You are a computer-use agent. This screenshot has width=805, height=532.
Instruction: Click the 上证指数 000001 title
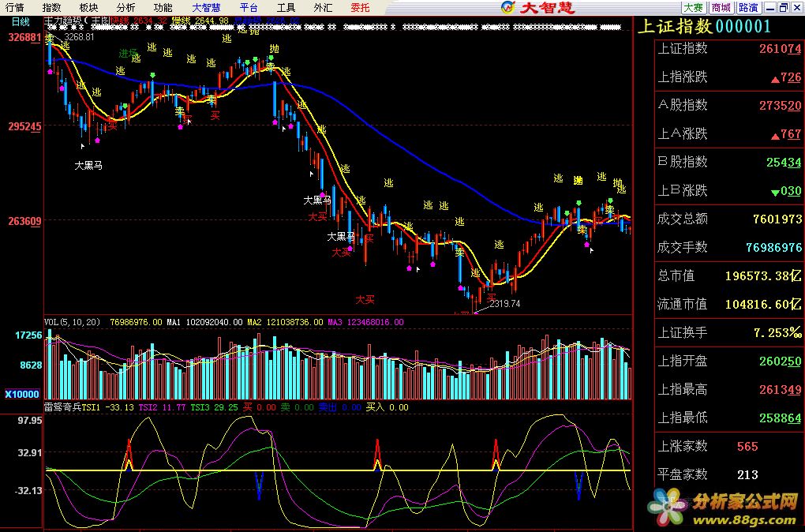(x=704, y=26)
